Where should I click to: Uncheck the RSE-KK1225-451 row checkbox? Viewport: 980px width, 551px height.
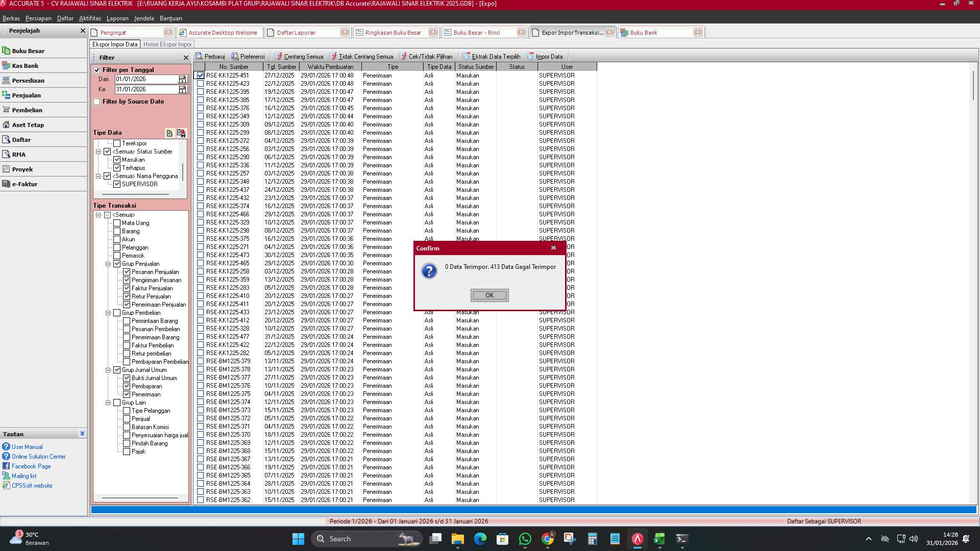200,75
